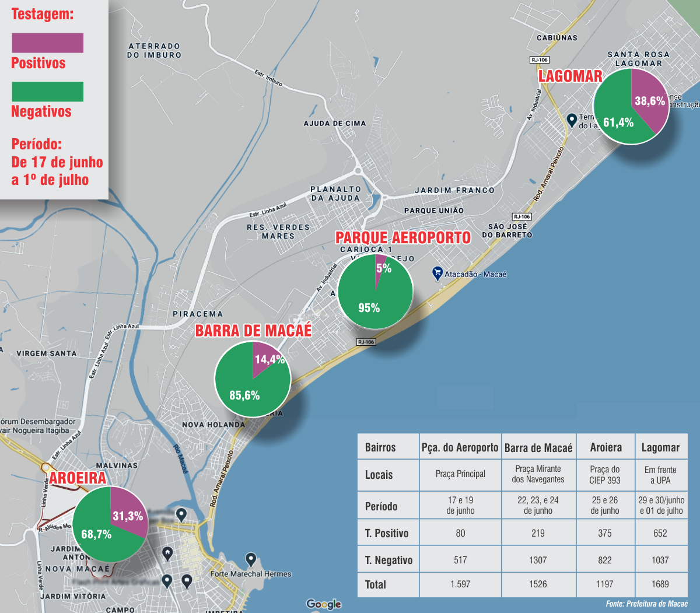Image resolution: width=700 pixels, height=613 pixels.
Task: Click the PARQUE AEROPORTO red title label
Action: (403, 238)
